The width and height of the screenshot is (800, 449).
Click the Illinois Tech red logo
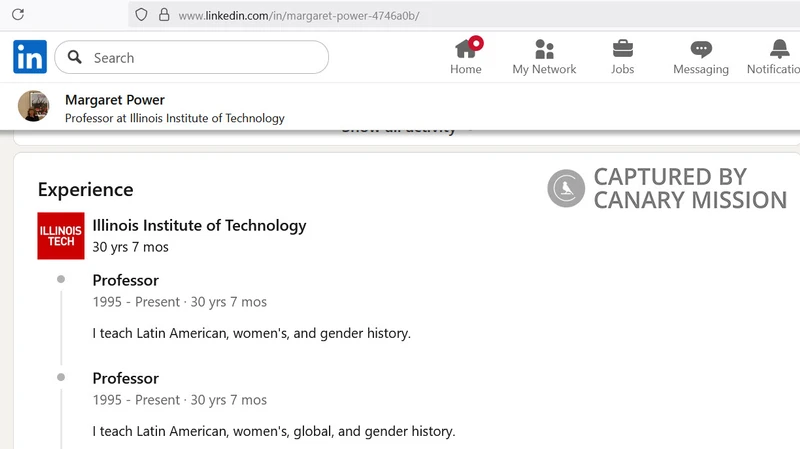pos(61,236)
